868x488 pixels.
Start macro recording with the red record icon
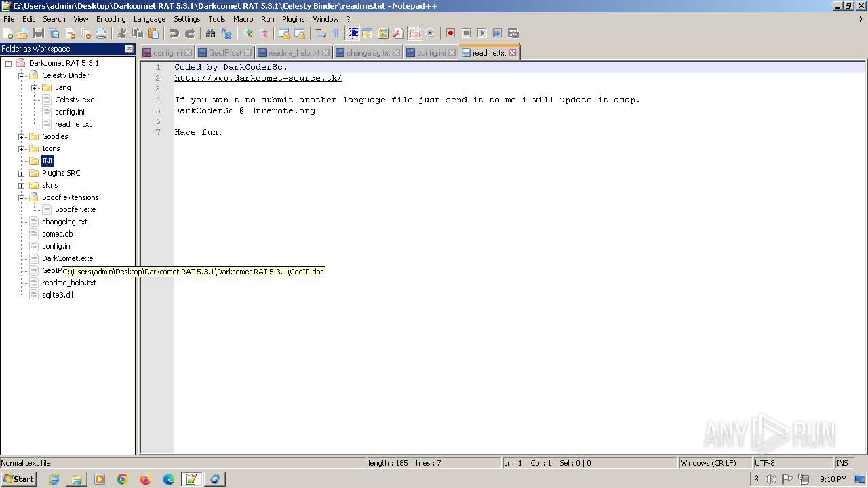(450, 33)
